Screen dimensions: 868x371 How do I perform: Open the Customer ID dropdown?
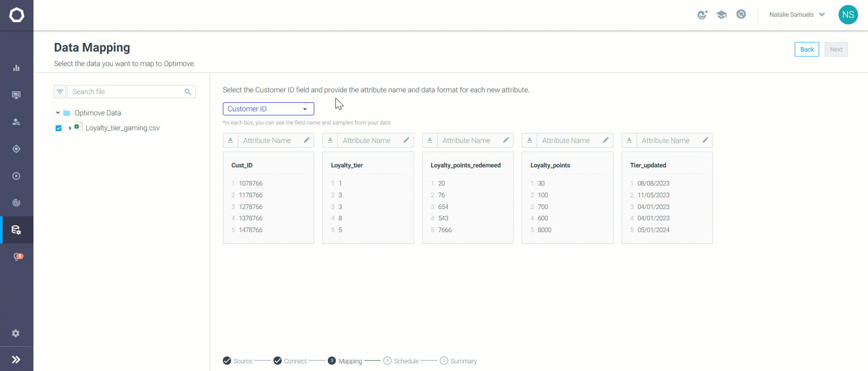(269, 109)
